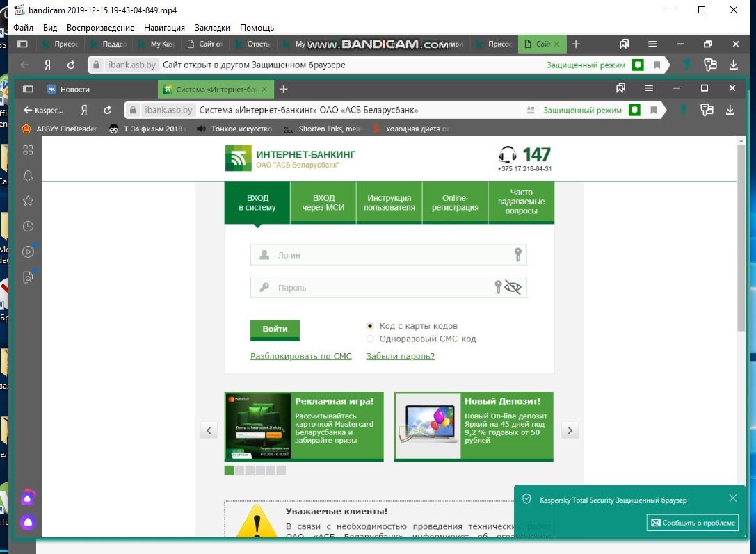This screenshot has height=554, width=756.
Task: Click the key icon in the Логин field
Action: [518, 254]
